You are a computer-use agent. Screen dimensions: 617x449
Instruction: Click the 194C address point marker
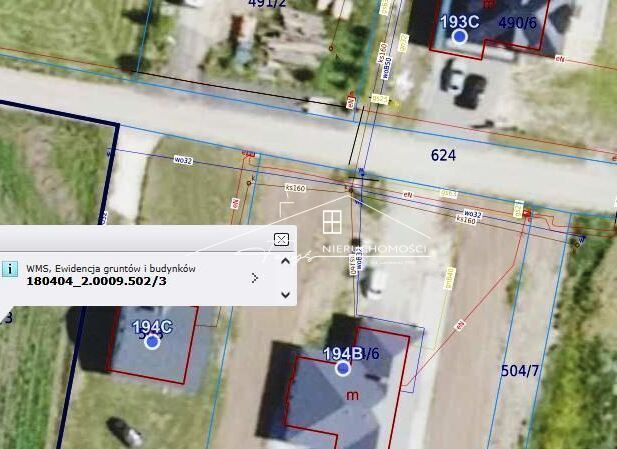pos(152,341)
